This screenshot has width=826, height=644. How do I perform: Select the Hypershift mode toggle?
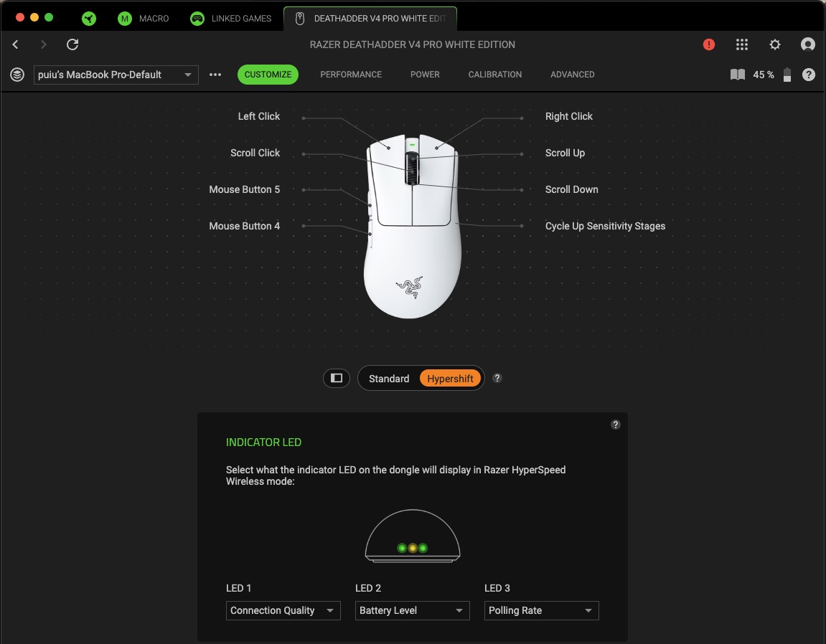pyautogui.click(x=450, y=379)
